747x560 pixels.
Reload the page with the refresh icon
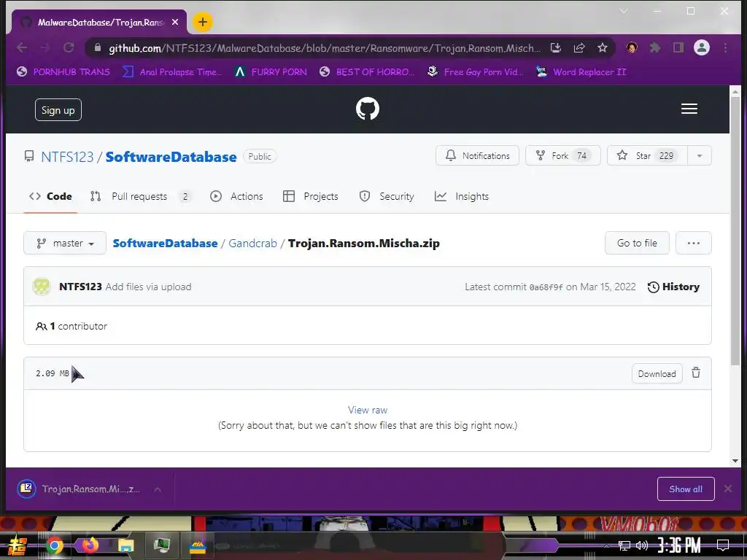69,47
